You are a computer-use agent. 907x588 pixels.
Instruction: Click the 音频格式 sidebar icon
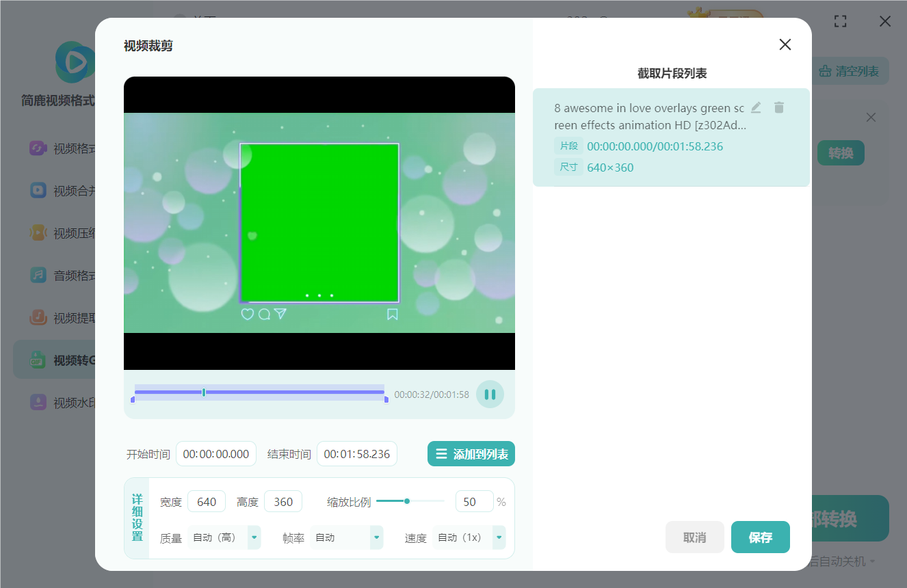coord(38,276)
